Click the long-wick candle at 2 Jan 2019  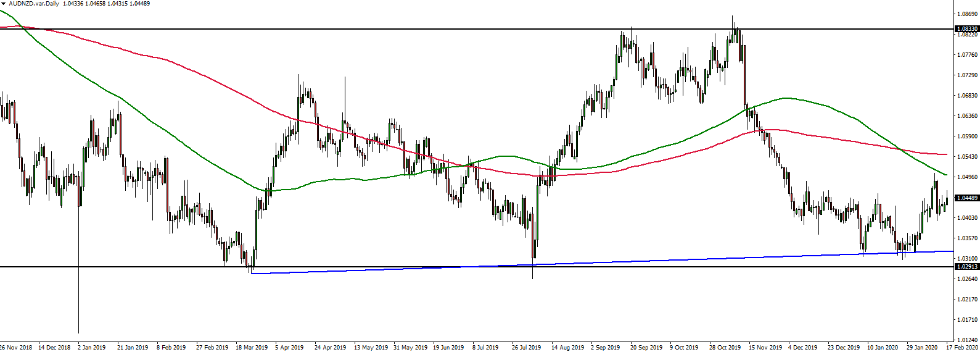[x=79, y=253]
